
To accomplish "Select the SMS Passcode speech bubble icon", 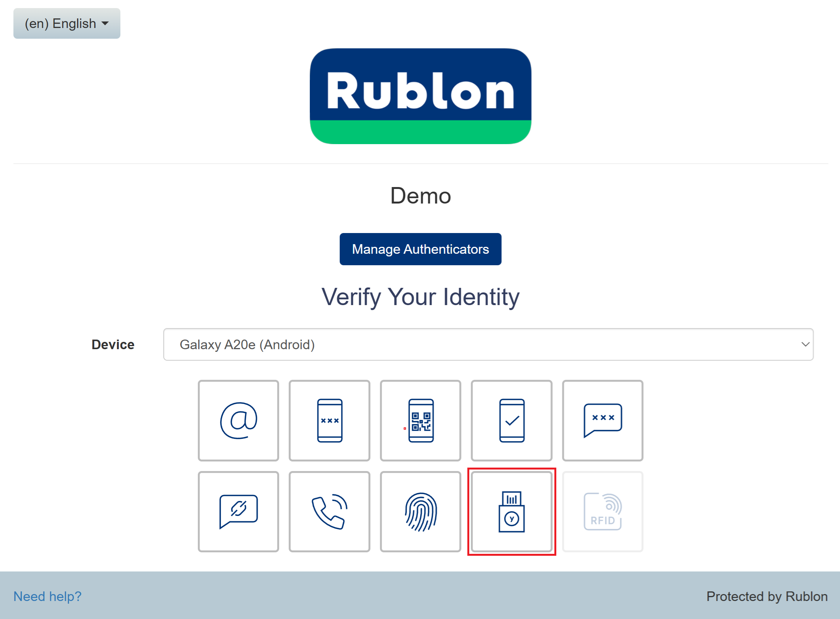I will [x=602, y=420].
